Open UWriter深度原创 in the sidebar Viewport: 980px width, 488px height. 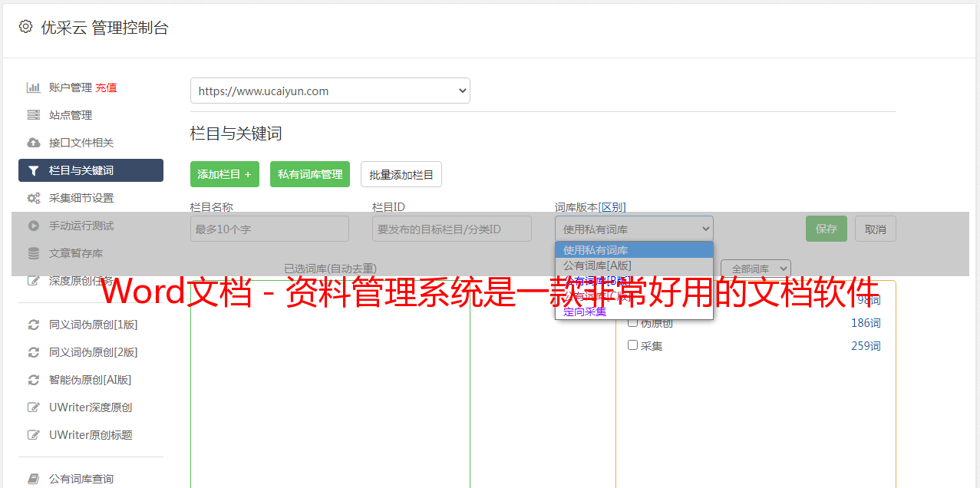pos(91,407)
